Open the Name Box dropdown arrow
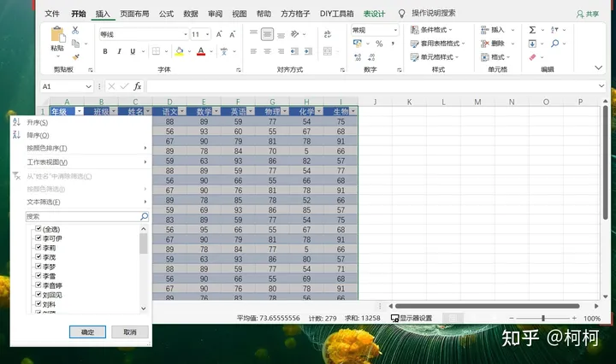The height and width of the screenshot is (364, 616). [x=88, y=86]
